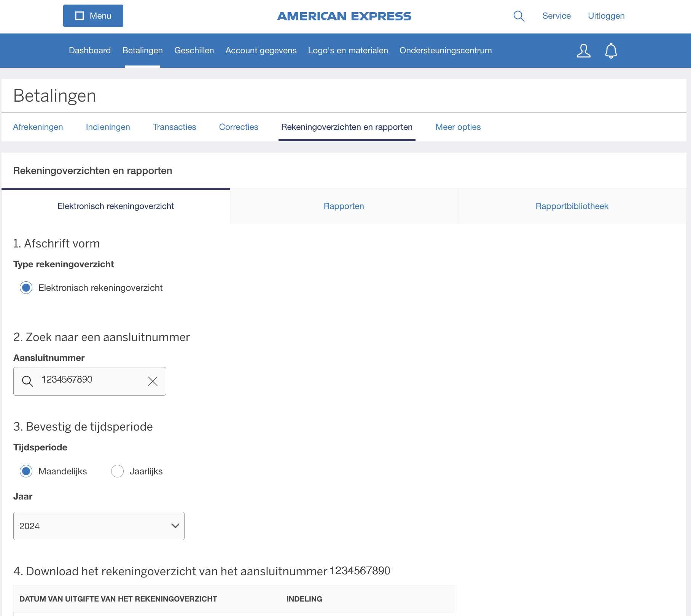Open Ondersteuningscentrum in the navigation
691x616 pixels.
(x=445, y=50)
